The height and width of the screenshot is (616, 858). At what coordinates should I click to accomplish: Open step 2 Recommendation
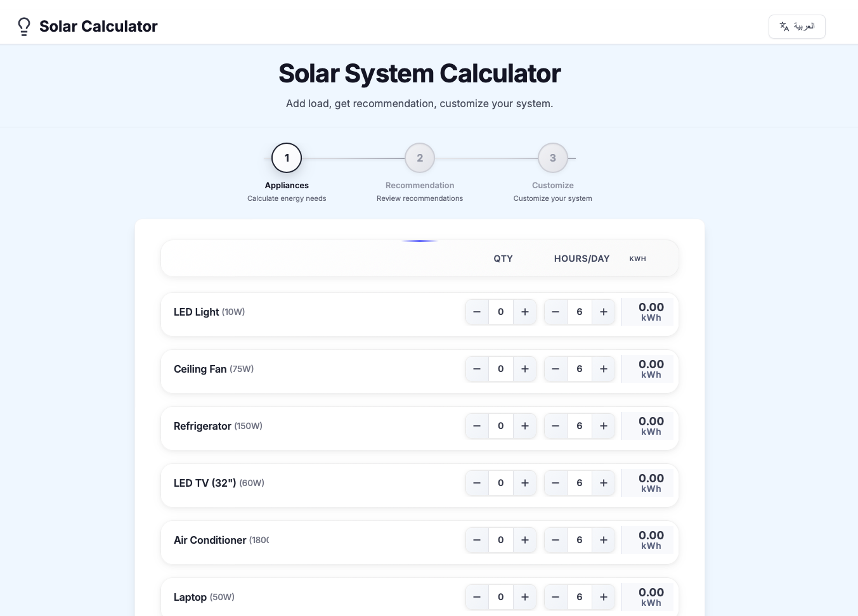(420, 158)
